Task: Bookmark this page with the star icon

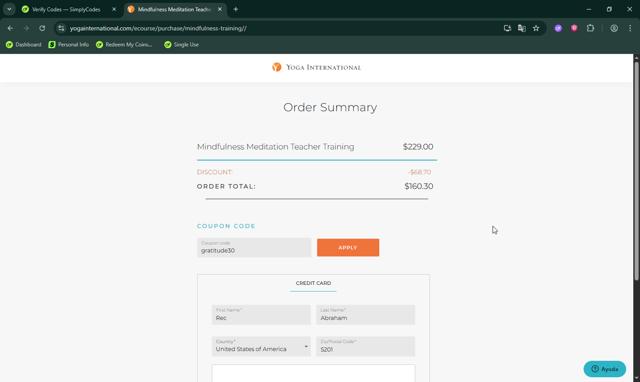Action: click(x=536, y=28)
